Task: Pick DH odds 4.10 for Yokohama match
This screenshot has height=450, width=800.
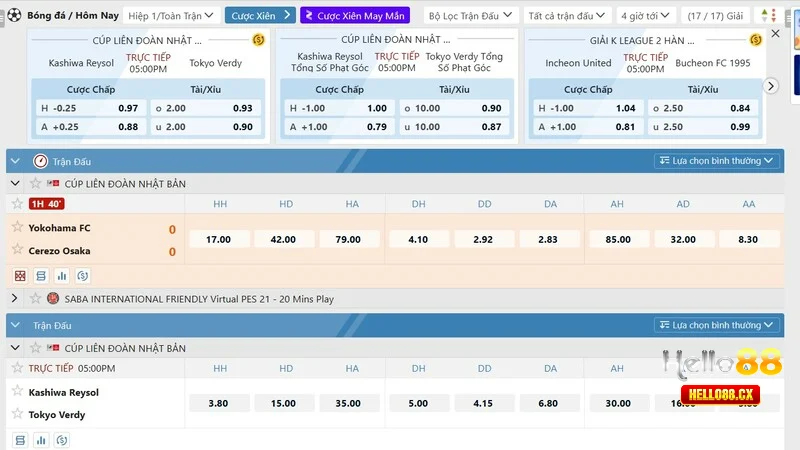Action: click(x=418, y=239)
